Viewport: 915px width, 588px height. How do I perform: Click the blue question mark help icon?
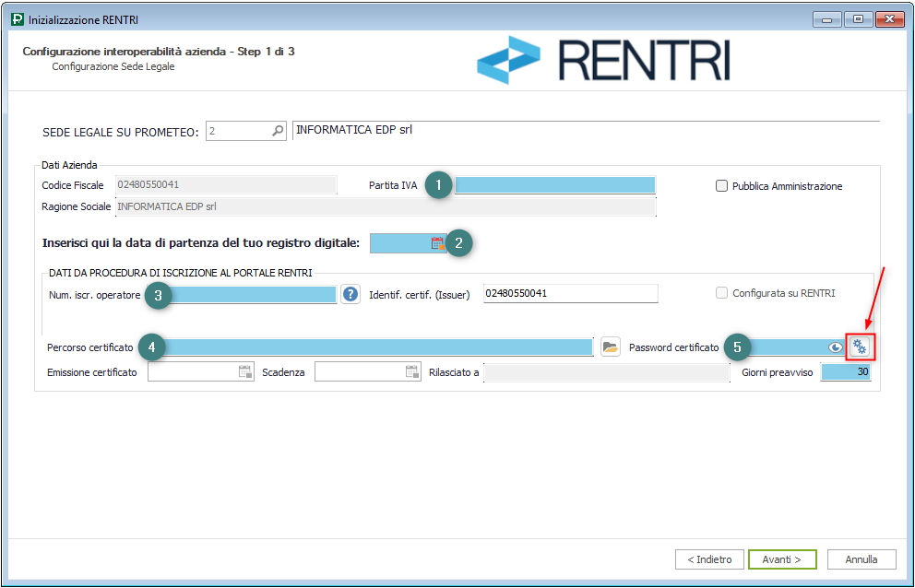click(x=351, y=294)
